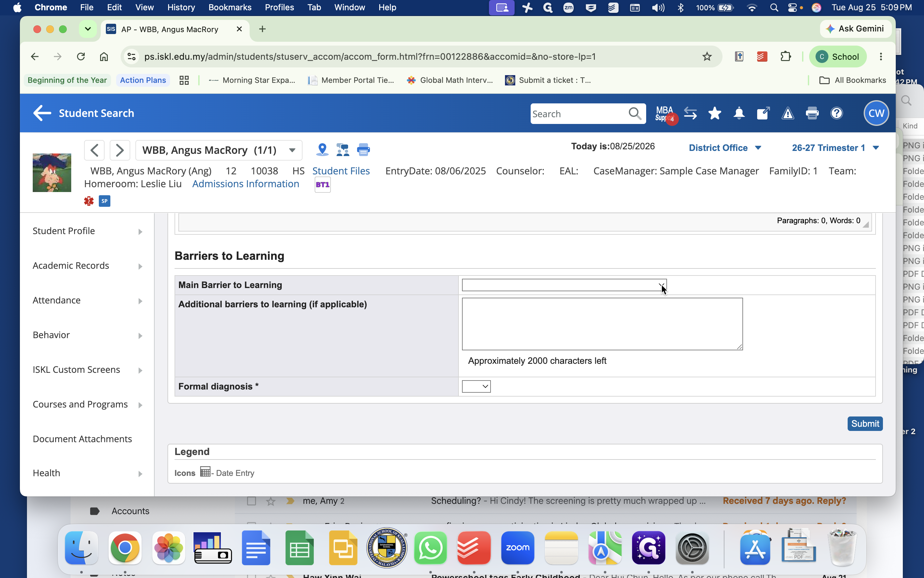This screenshot has width=924, height=578.
Task: Open a new Chrome tab
Action: coord(262,29)
